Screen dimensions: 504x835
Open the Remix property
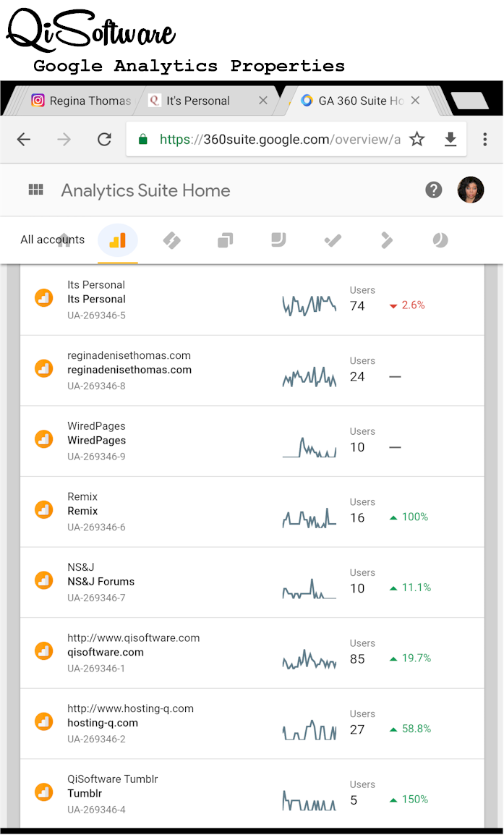coord(82,512)
